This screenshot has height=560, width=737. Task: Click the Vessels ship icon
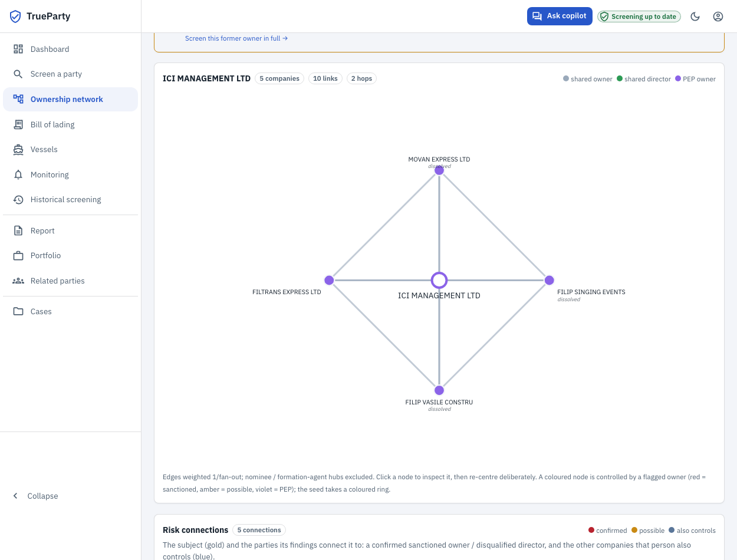tap(18, 149)
